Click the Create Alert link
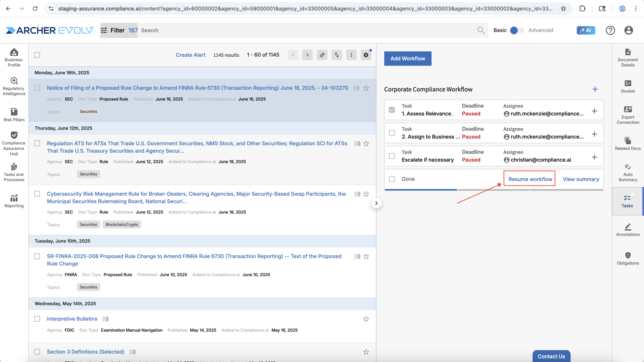Image resolution: width=644 pixels, height=362 pixels. coord(190,55)
